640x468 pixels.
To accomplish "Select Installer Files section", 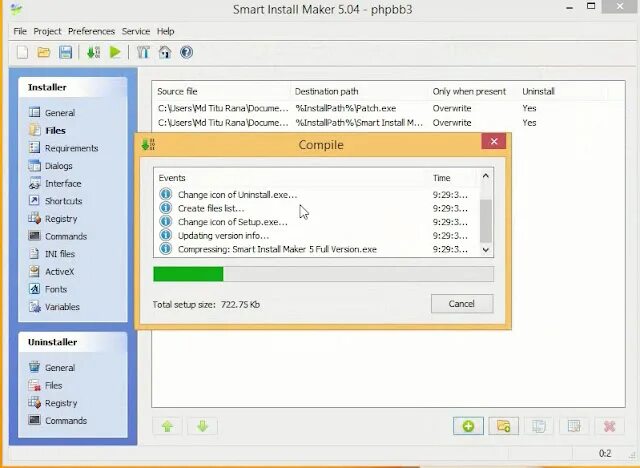I will point(47,131).
